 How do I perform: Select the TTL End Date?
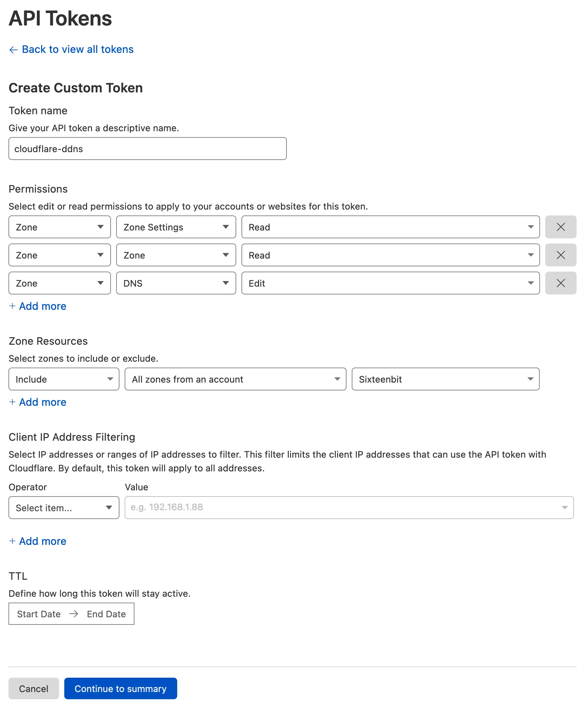[106, 614]
